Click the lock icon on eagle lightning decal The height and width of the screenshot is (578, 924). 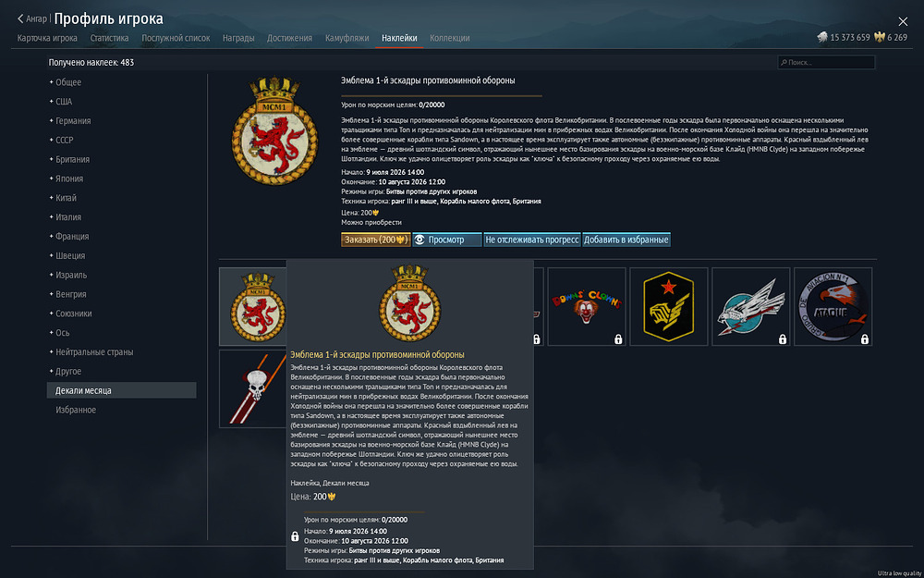tap(783, 339)
